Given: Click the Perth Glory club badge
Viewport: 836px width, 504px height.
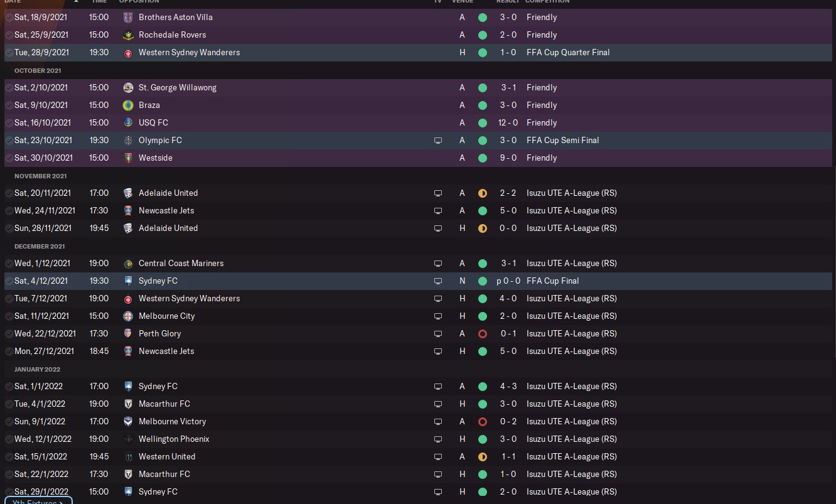Looking at the screenshot, I should pos(128,333).
